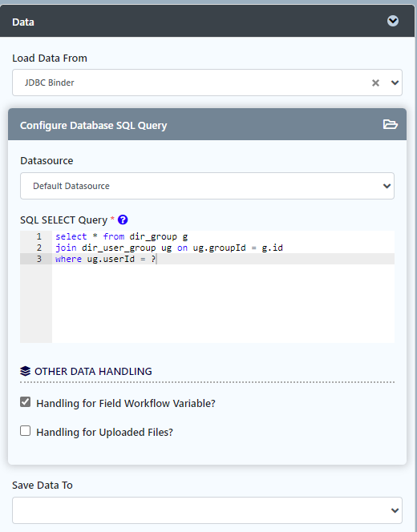Click the Handling for Uploaded Files label

104,433
